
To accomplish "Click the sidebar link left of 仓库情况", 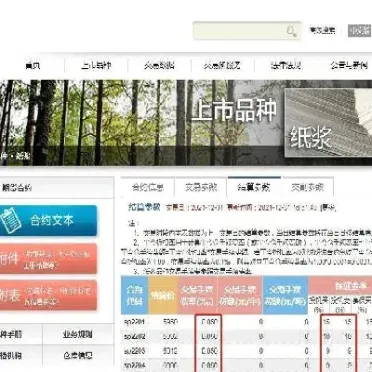I will pos(11,355).
